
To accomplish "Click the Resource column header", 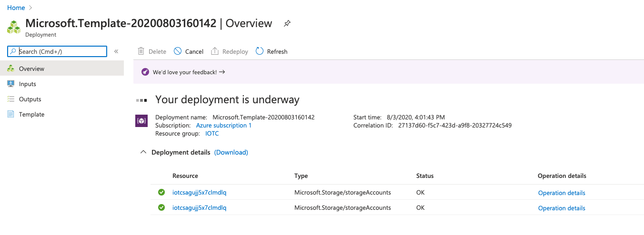I will (185, 176).
